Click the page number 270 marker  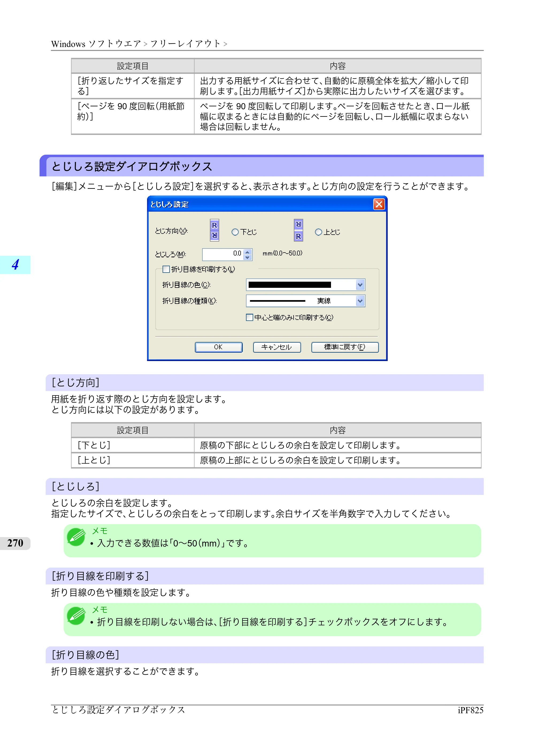[x=15, y=543]
